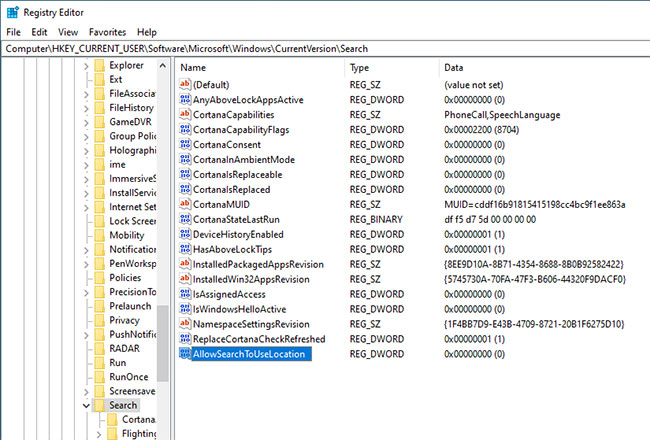The width and height of the screenshot is (650, 440).
Task: Open the View menu
Action: point(68,32)
